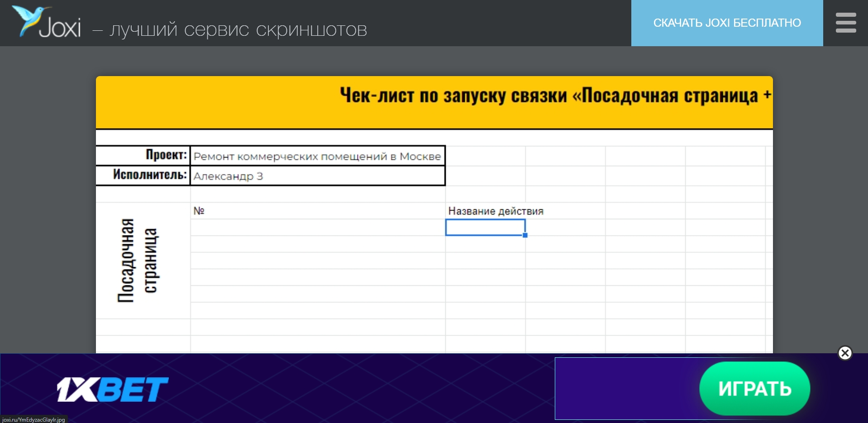Click СКАЧАТЬ JOXI БЕСПЛАТНО button
Screen dimensions: 868x423
[727, 23]
